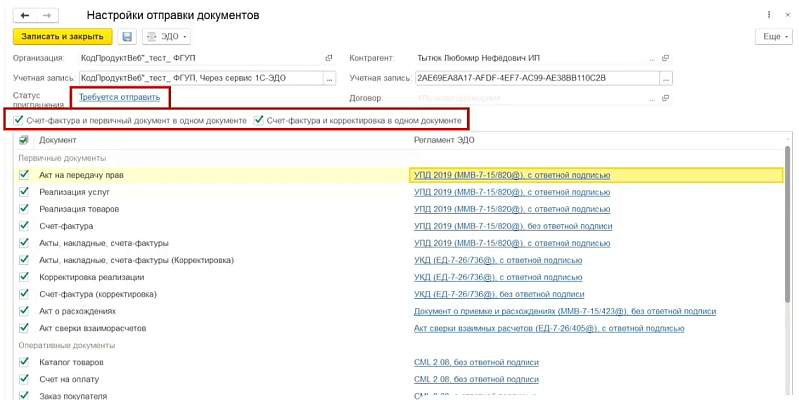Uncheck the Акт о расхождениях checkbox
Image resolution: width=799 pixels, height=400 pixels.
(x=23, y=311)
